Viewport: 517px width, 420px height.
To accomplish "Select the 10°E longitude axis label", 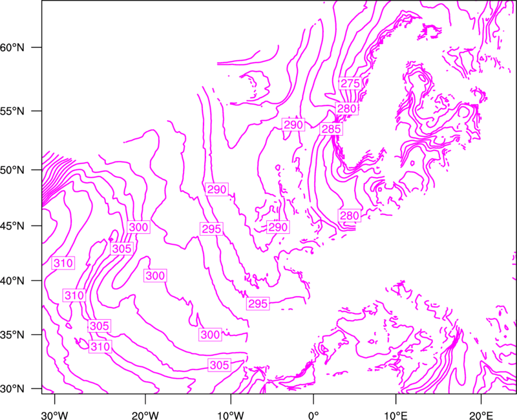I will point(396,415).
